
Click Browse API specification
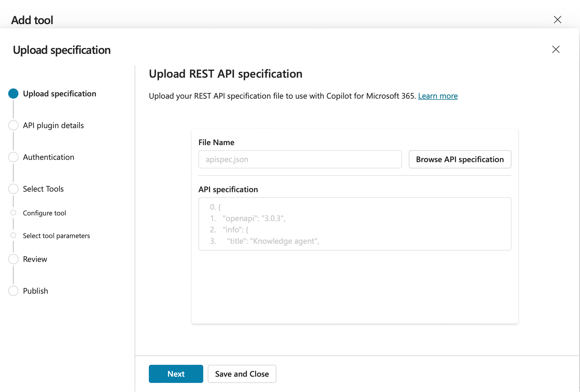pos(460,159)
